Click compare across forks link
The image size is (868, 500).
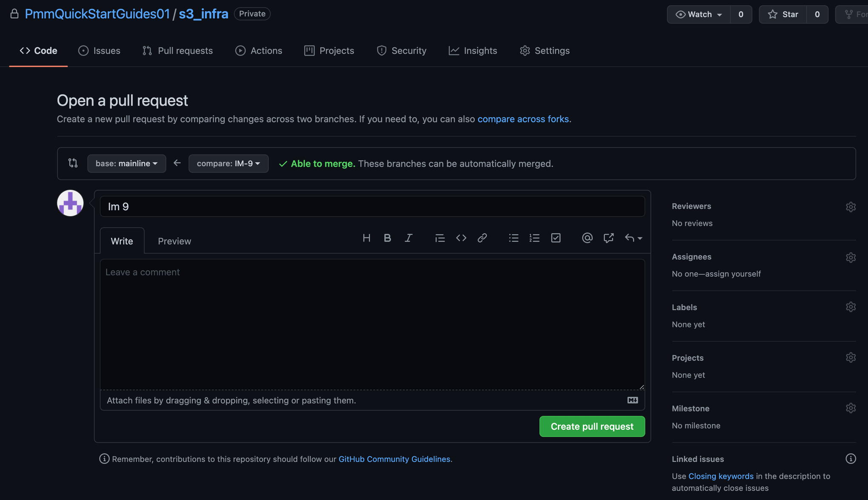tap(523, 119)
